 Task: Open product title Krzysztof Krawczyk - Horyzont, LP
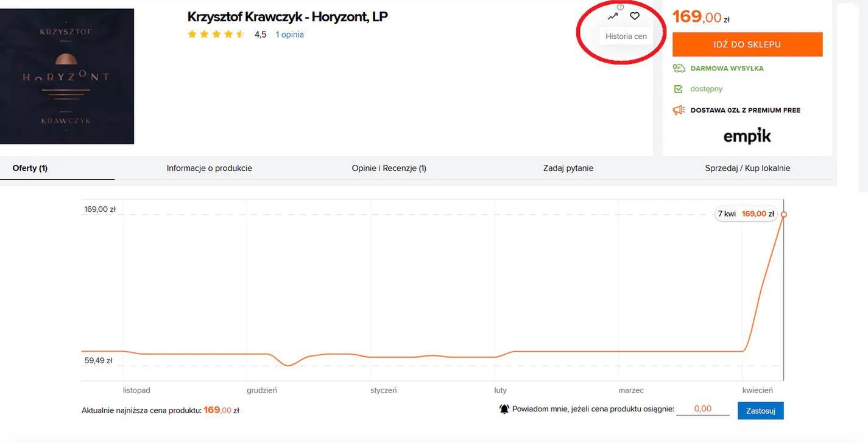[x=288, y=16]
